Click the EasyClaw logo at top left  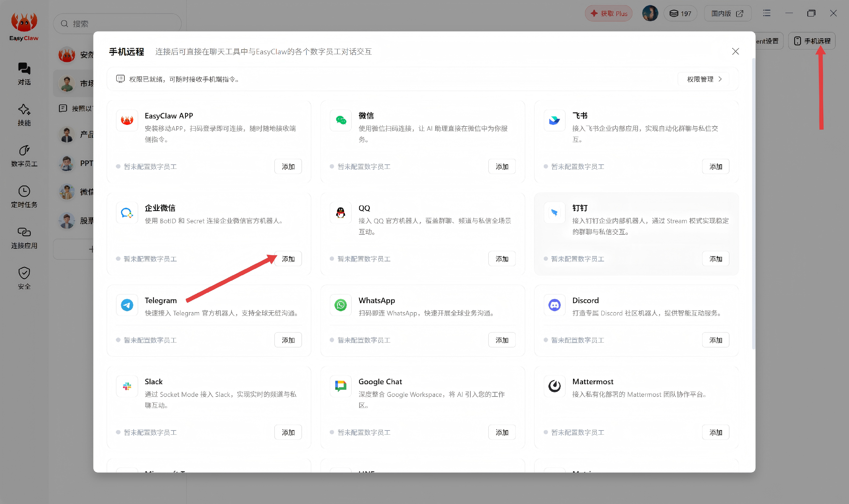pos(24,27)
